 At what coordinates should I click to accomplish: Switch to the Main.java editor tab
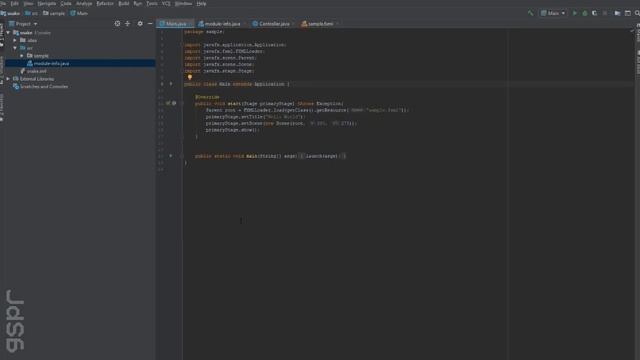(x=174, y=24)
